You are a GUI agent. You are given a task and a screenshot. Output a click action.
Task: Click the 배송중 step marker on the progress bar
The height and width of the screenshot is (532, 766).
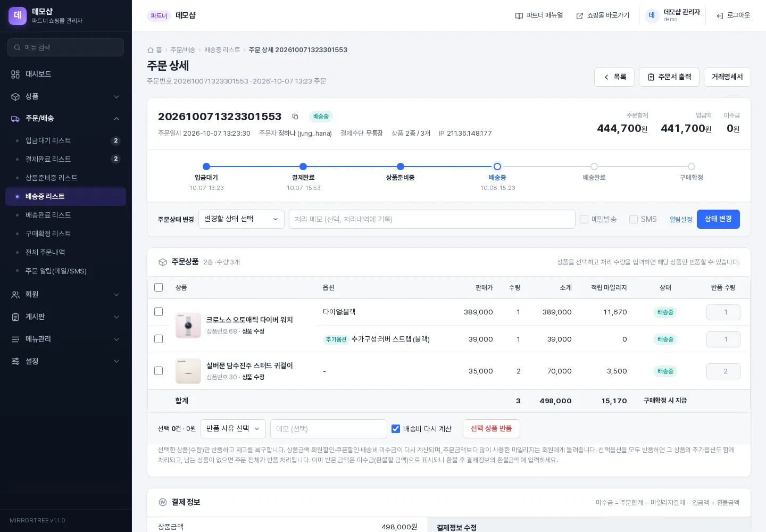(x=497, y=167)
